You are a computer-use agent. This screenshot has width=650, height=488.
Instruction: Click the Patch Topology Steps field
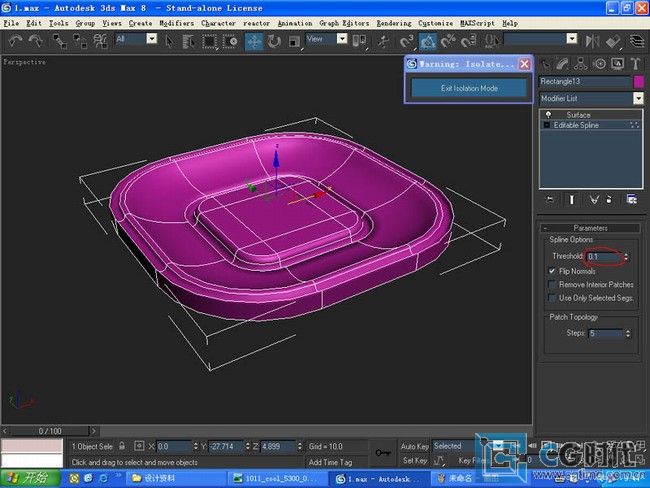click(x=606, y=333)
